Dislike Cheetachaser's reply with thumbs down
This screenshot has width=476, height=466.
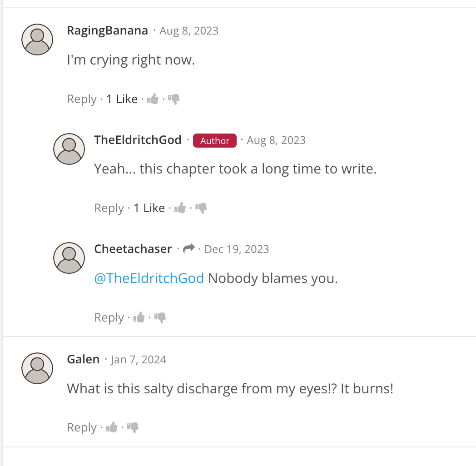(160, 317)
